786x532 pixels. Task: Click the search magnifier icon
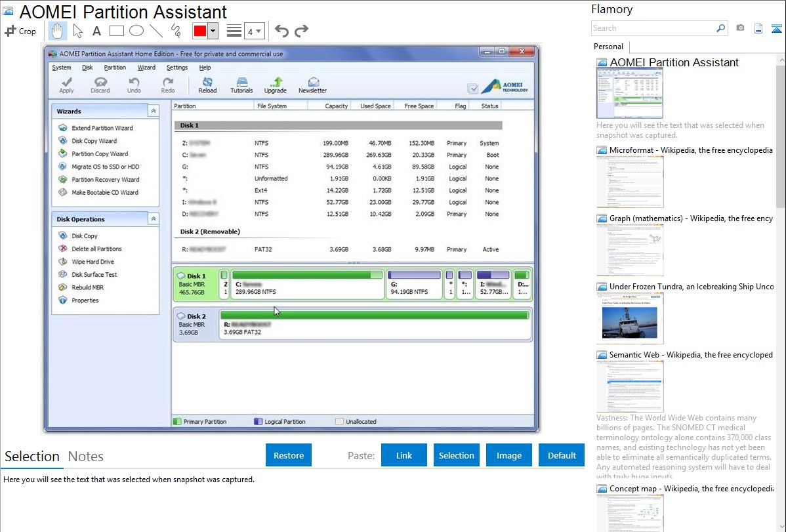click(720, 28)
